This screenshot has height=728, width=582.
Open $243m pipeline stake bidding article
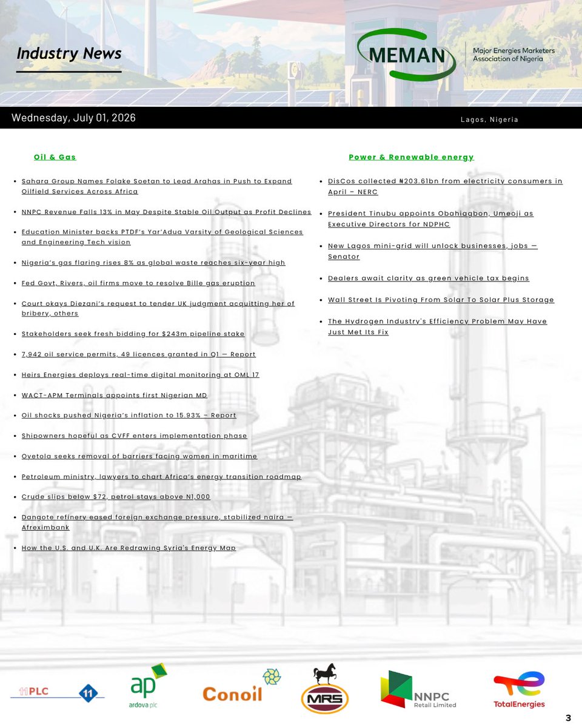(x=133, y=334)
